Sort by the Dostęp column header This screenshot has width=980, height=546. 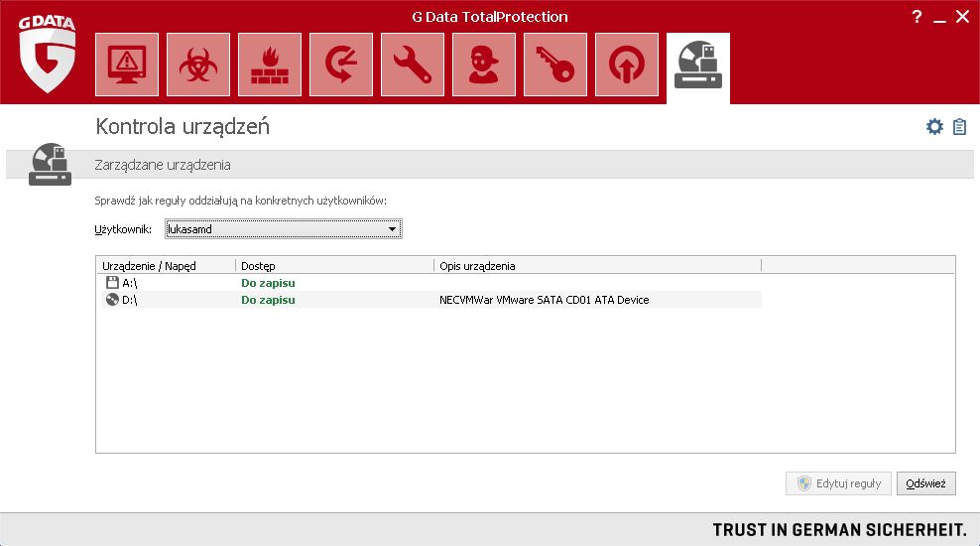tap(334, 266)
